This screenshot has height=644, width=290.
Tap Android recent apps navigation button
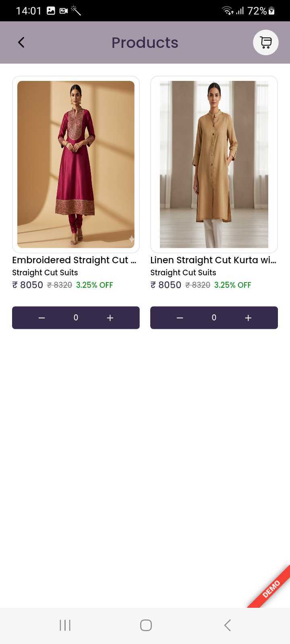pyautogui.click(x=65, y=625)
